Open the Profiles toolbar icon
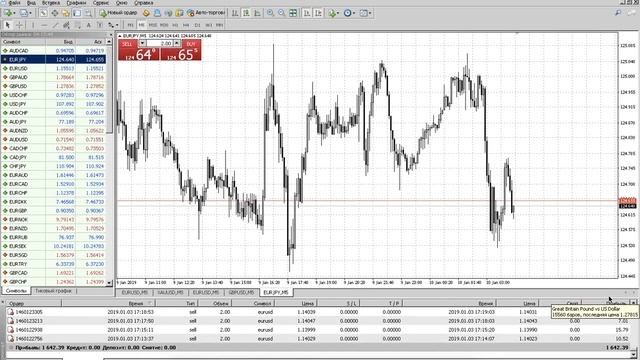This screenshot has height=360, width=640. [24, 13]
